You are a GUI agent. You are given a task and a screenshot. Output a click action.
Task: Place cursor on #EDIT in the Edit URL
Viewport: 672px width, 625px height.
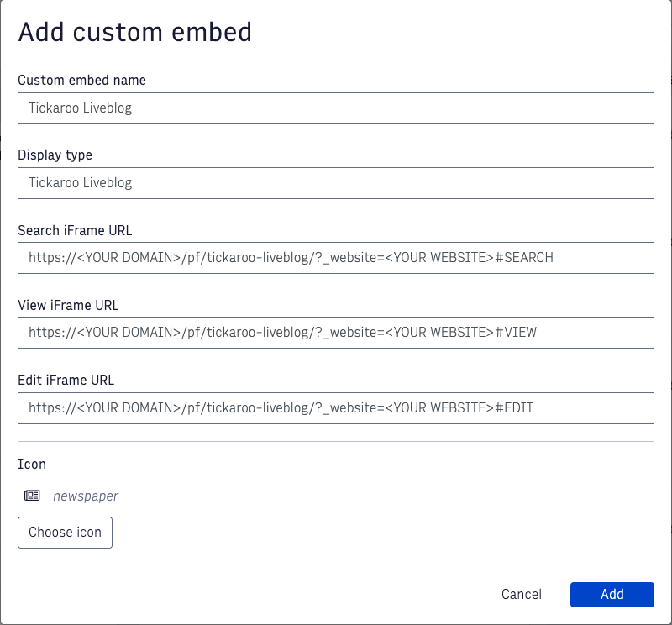[514, 408]
